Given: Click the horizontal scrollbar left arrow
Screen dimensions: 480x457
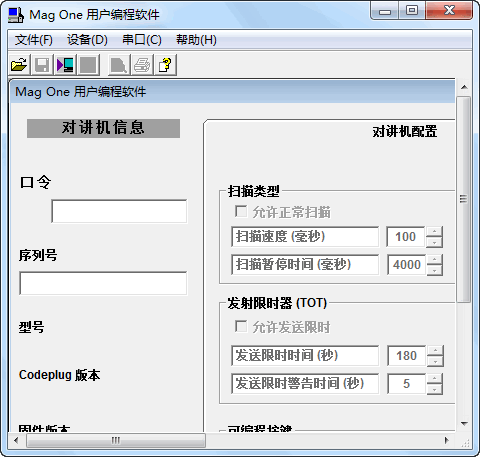Looking at the screenshot, I should (x=16, y=441).
